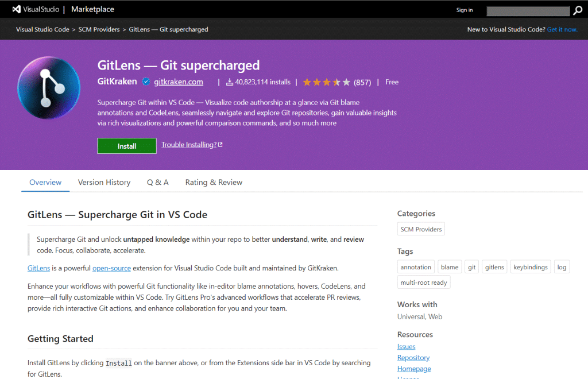The image size is (588, 379).
Task: Click the Categories heading
Action: [x=416, y=213]
